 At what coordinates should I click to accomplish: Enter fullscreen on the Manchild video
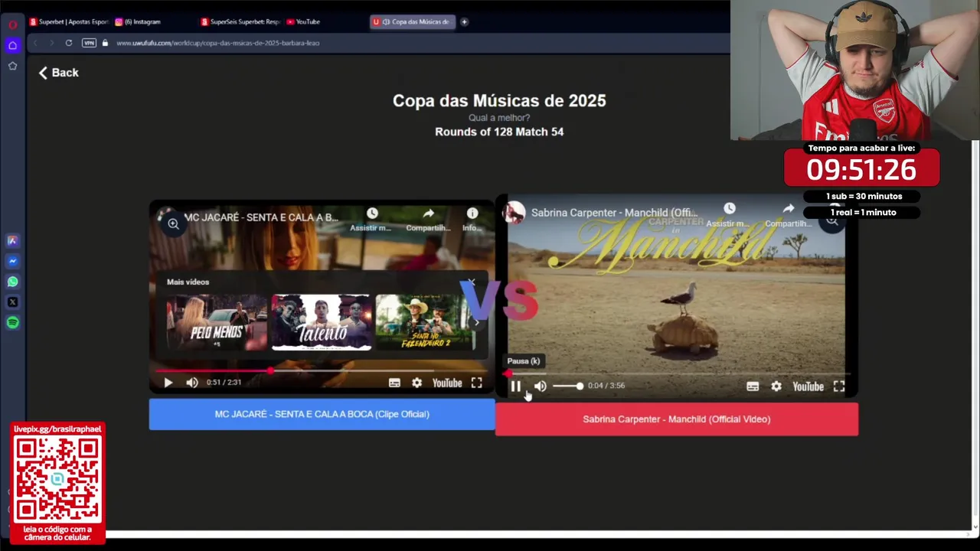tap(839, 386)
